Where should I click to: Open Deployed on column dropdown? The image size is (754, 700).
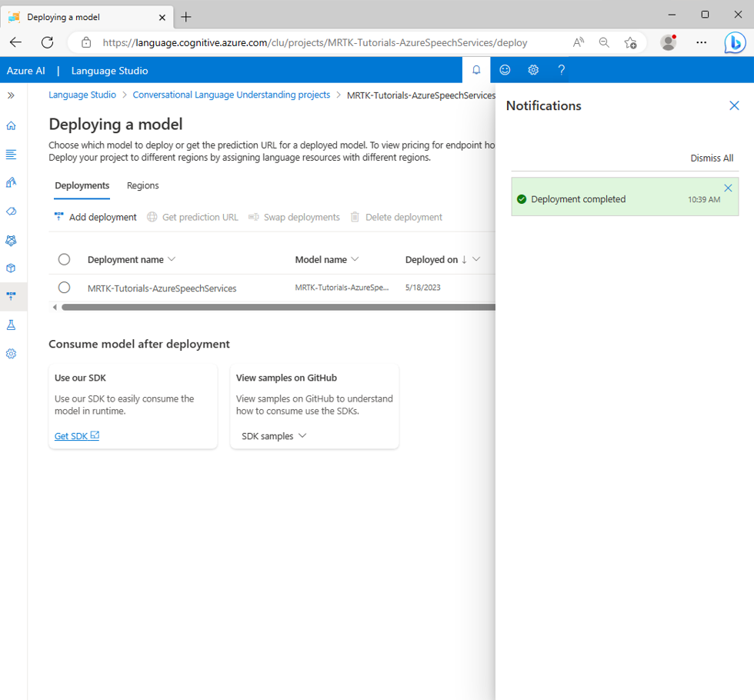476,259
